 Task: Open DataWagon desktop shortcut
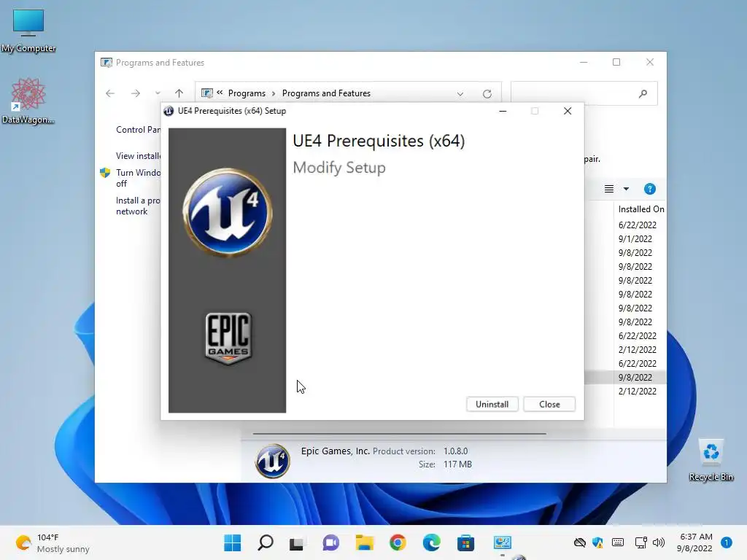[28, 101]
